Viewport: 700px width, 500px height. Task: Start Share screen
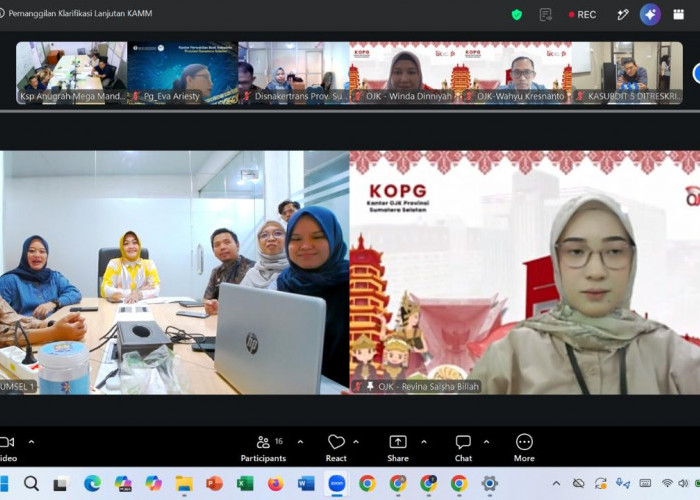398,449
